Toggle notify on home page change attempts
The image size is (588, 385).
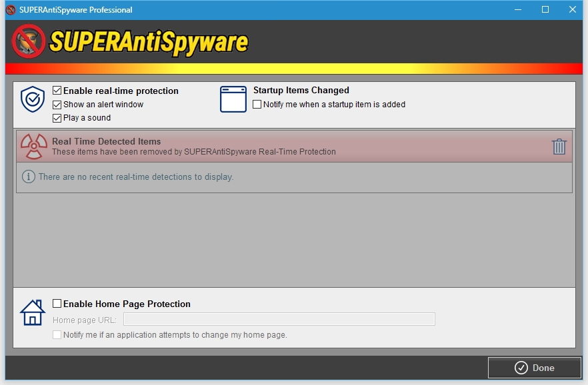tap(57, 334)
